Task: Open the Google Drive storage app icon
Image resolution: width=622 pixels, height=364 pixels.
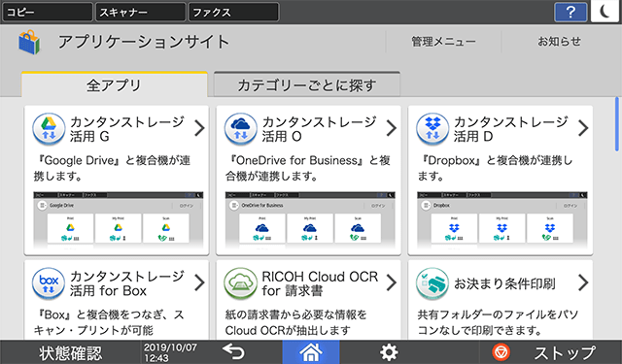Action: pyautogui.click(x=49, y=129)
